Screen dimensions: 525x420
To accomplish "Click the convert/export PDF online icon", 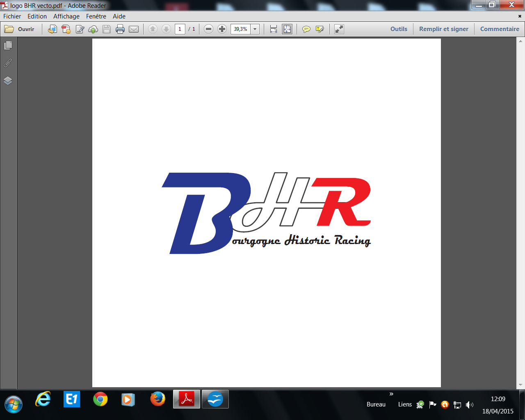I will pos(52,29).
